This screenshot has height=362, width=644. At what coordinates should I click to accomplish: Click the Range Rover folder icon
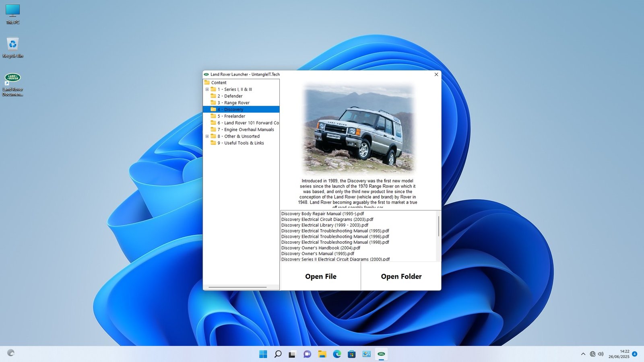pos(213,103)
